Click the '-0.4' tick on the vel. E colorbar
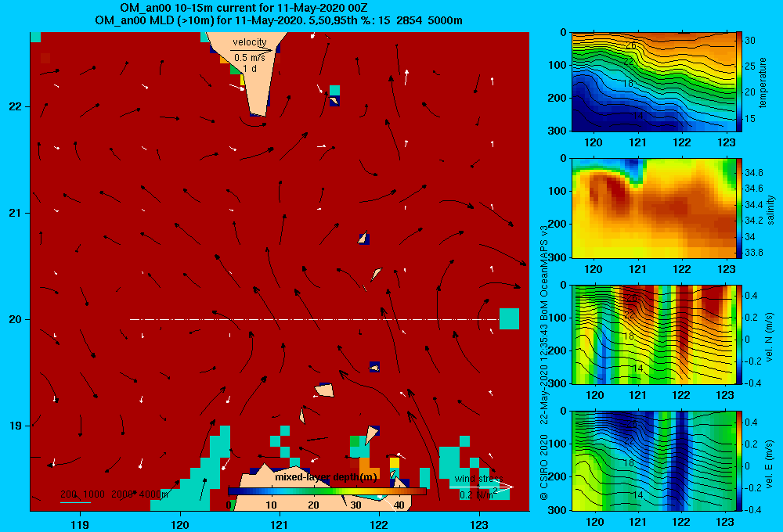Viewport: 783px width, 532px height. [753, 509]
